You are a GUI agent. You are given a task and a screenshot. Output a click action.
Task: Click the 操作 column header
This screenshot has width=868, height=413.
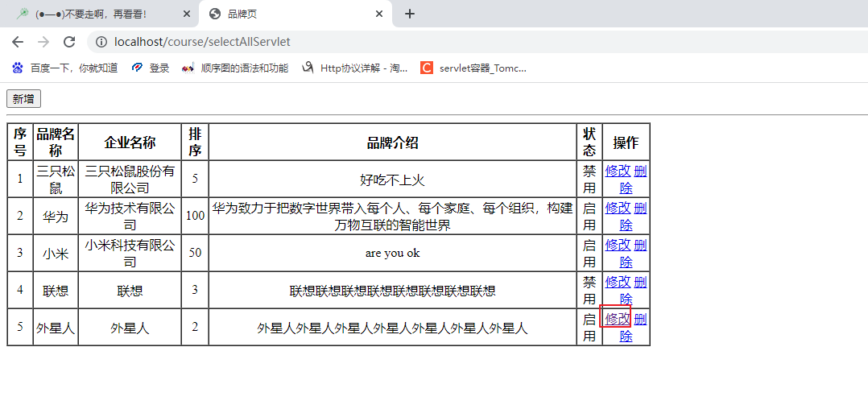[x=626, y=142]
